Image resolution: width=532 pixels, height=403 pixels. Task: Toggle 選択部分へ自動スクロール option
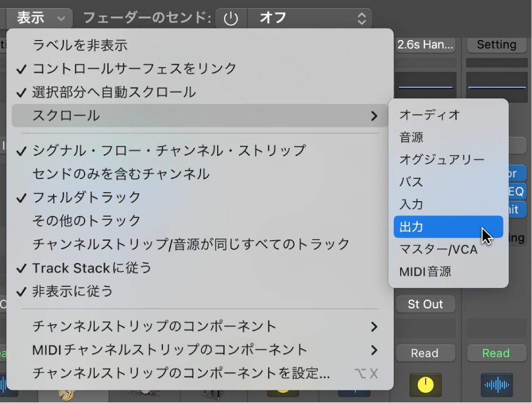(x=200, y=92)
